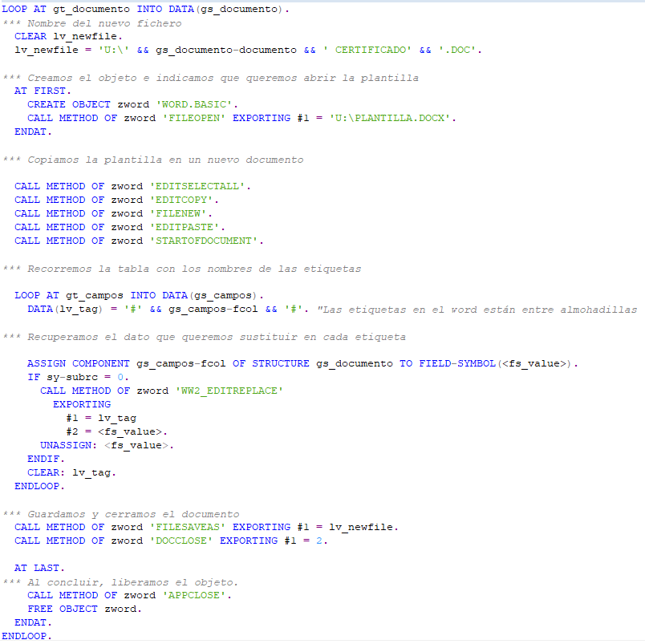Image resolution: width=645 pixels, height=644 pixels.
Task: Click the inline comment about 'almohadillas'
Action: [477, 310]
